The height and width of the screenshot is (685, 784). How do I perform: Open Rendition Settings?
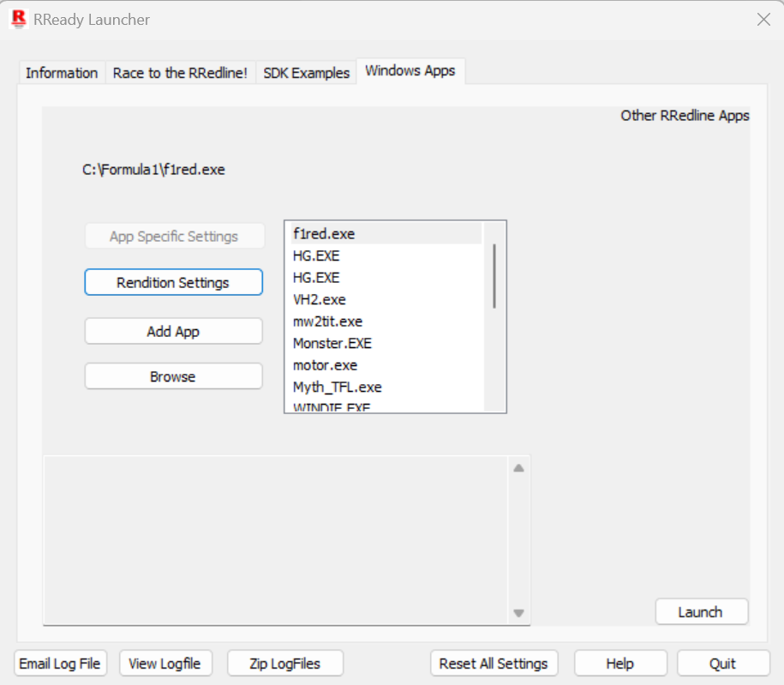coord(173,282)
